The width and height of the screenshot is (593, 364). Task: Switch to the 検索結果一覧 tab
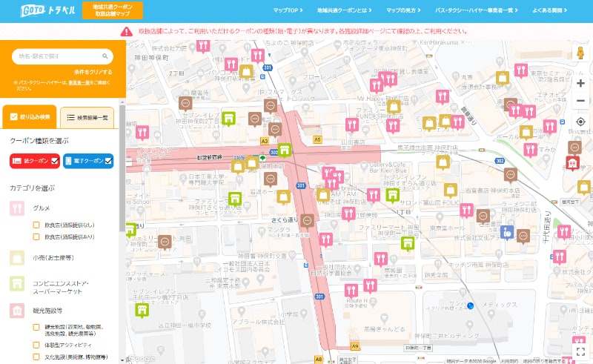click(87, 118)
